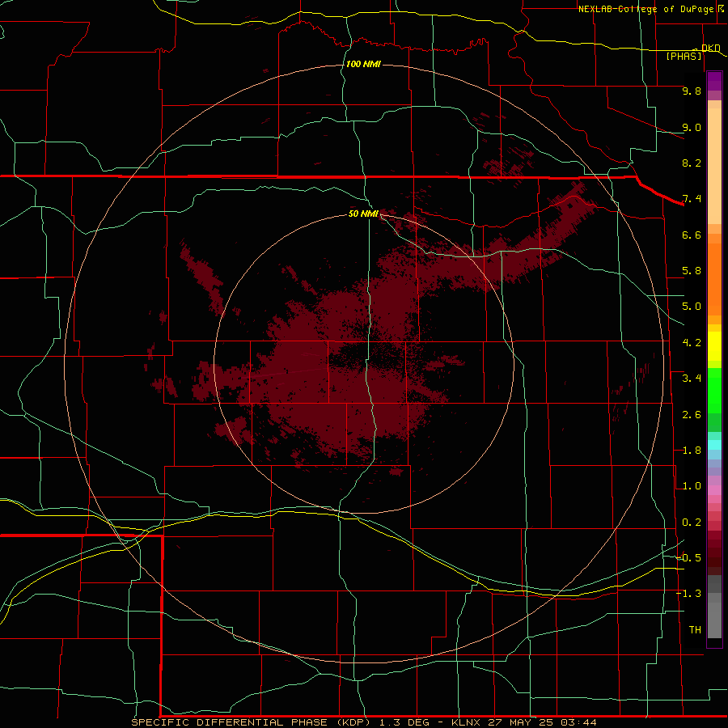The image size is (728, 728).
Task: Click the 1.8 value on color scale
Action: point(692,451)
